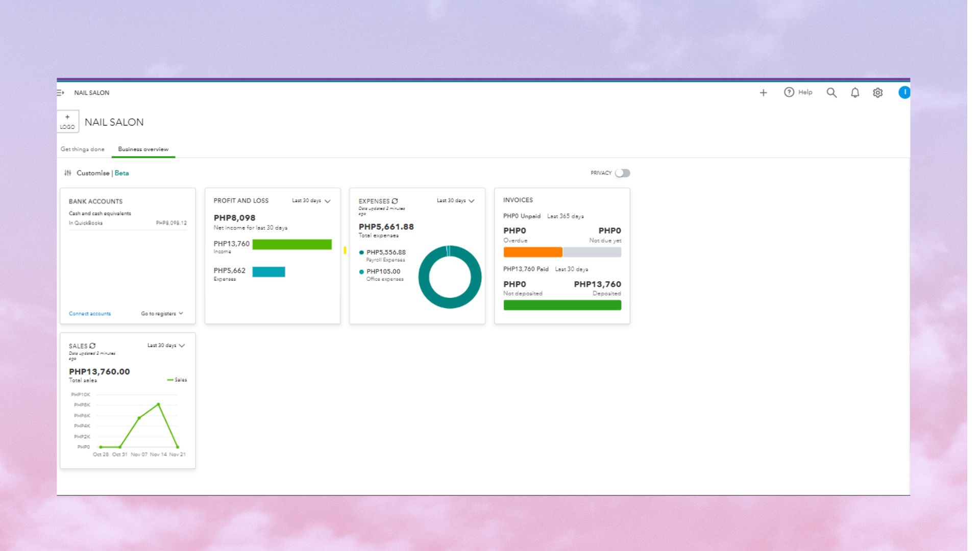Click the Search magnifier icon
The height and width of the screenshot is (551, 980).
pos(831,93)
